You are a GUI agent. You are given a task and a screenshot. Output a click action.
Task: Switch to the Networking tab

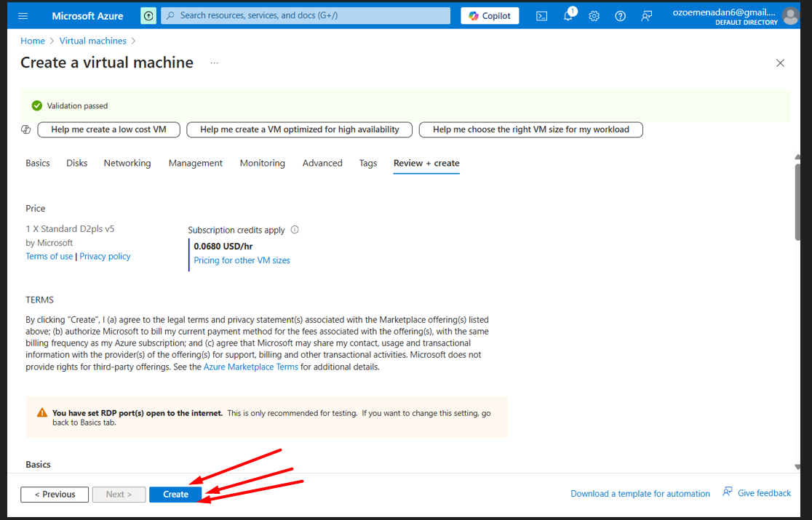[x=127, y=163]
